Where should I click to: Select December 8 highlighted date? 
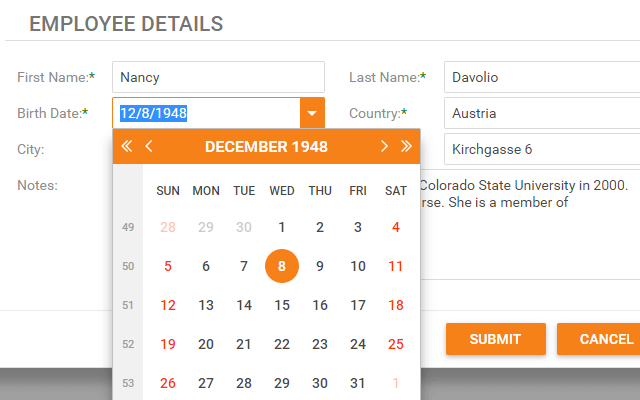tap(282, 266)
